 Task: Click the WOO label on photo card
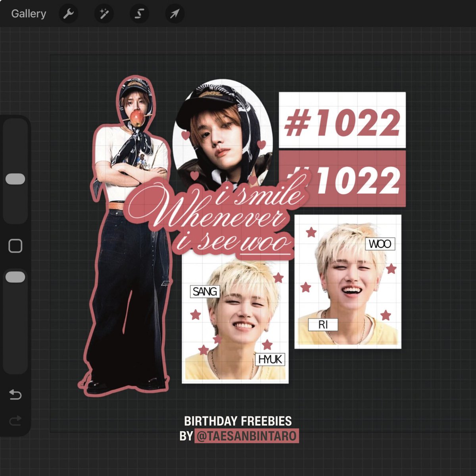[x=380, y=244]
